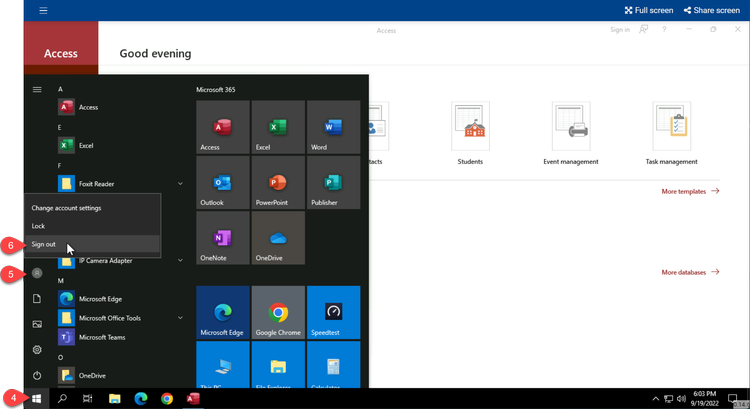Open File Explorer from the taskbar

[114, 398]
